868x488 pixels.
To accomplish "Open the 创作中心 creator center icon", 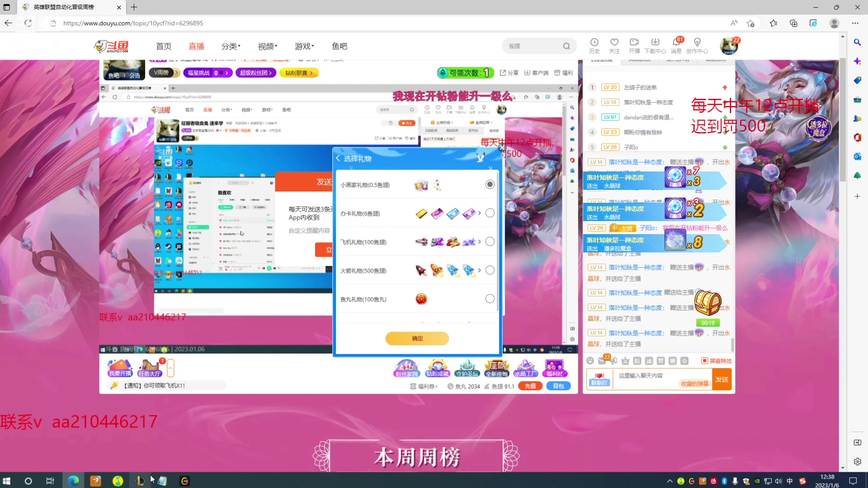I will 697,46.
